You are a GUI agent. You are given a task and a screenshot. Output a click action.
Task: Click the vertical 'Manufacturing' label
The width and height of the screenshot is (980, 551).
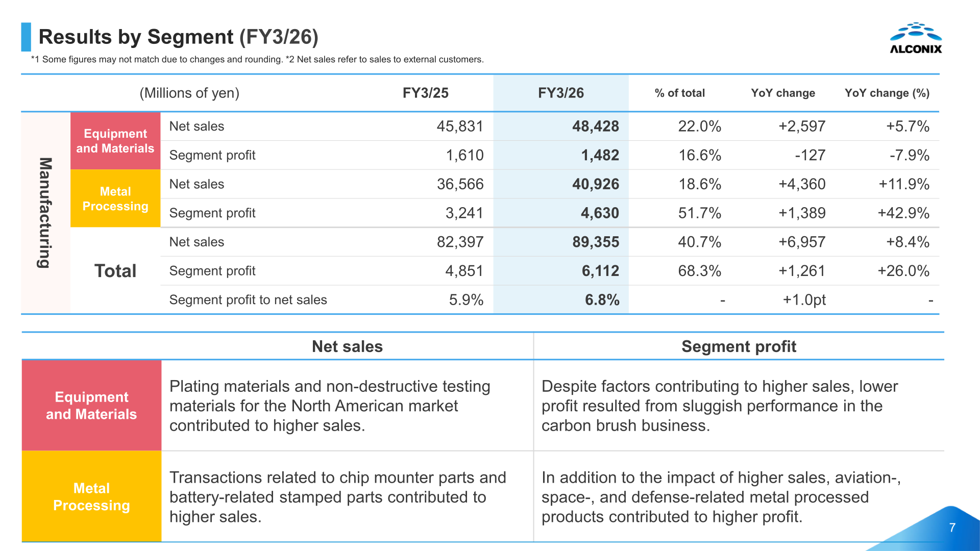coord(45,213)
